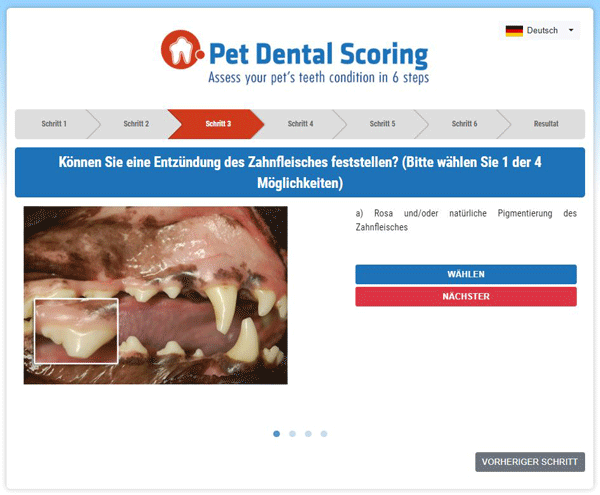Viewport: 600px width, 495px height.
Task: Open the Resultat step
Action: 546,124
